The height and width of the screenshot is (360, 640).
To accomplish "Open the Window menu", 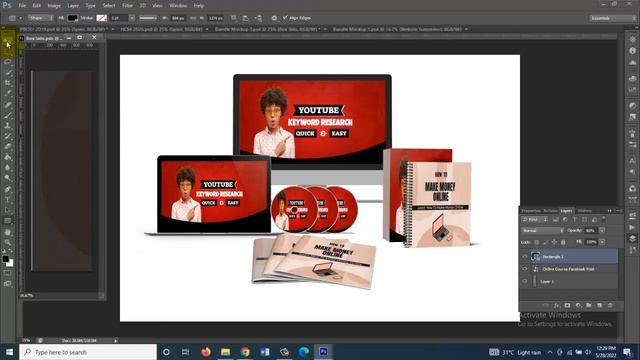I will [178, 6].
